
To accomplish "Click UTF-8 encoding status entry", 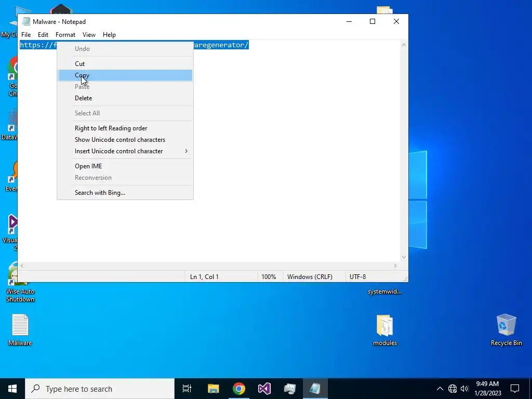I will pos(357,277).
